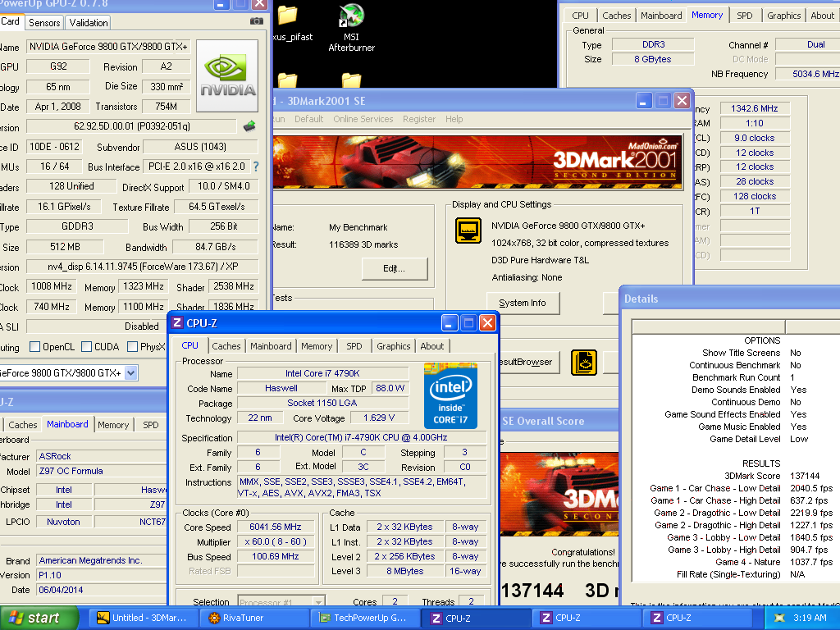This screenshot has height=630, width=840.
Task: Open the GeForce 9800 GTX graphics card dropdown
Action: pyautogui.click(x=131, y=373)
